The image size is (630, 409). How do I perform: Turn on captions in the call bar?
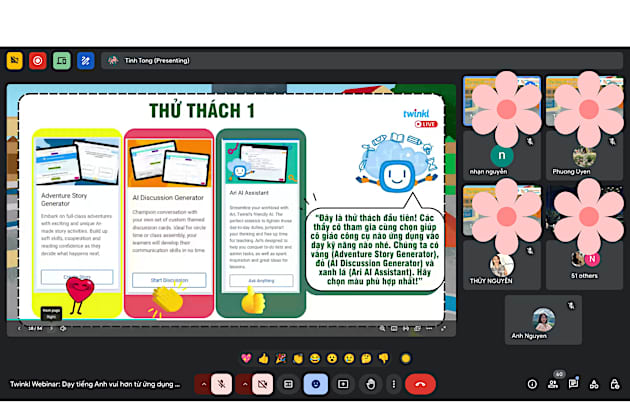(x=289, y=383)
